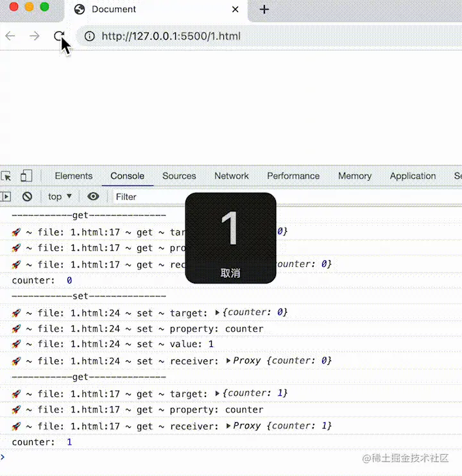Click the green macOS fullscreen button
This screenshot has width=462, height=476.
(x=45, y=6)
